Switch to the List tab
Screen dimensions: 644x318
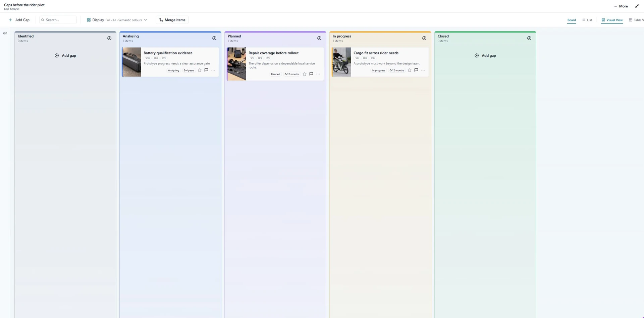(587, 20)
